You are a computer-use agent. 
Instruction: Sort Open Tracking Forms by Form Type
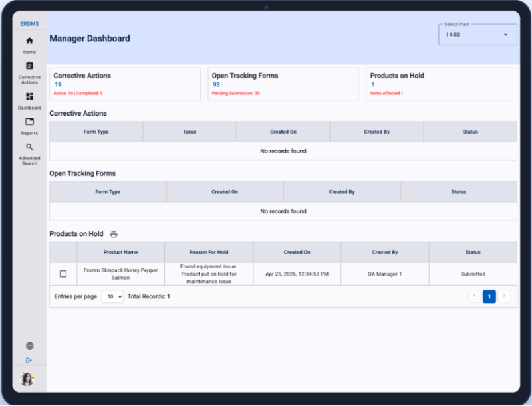coord(108,192)
